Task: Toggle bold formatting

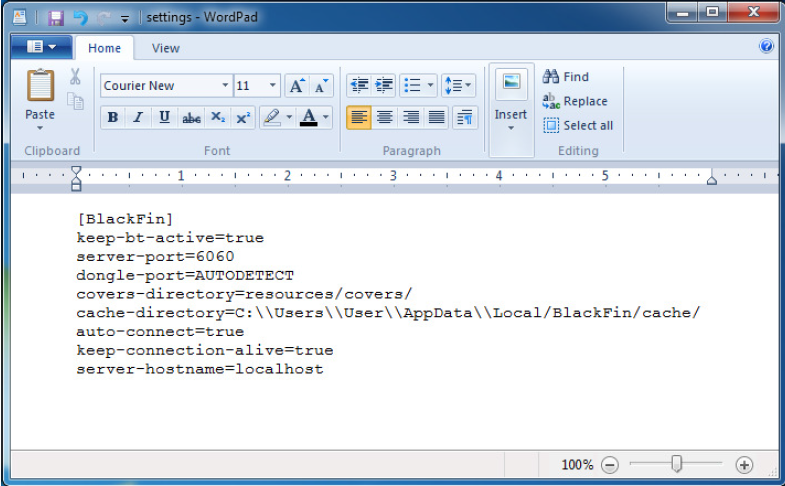Action: tap(113, 118)
